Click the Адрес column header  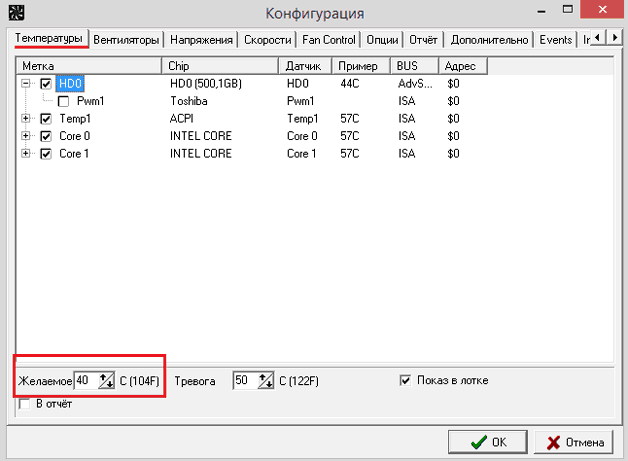pyautogui.click(x=463, y=66)
